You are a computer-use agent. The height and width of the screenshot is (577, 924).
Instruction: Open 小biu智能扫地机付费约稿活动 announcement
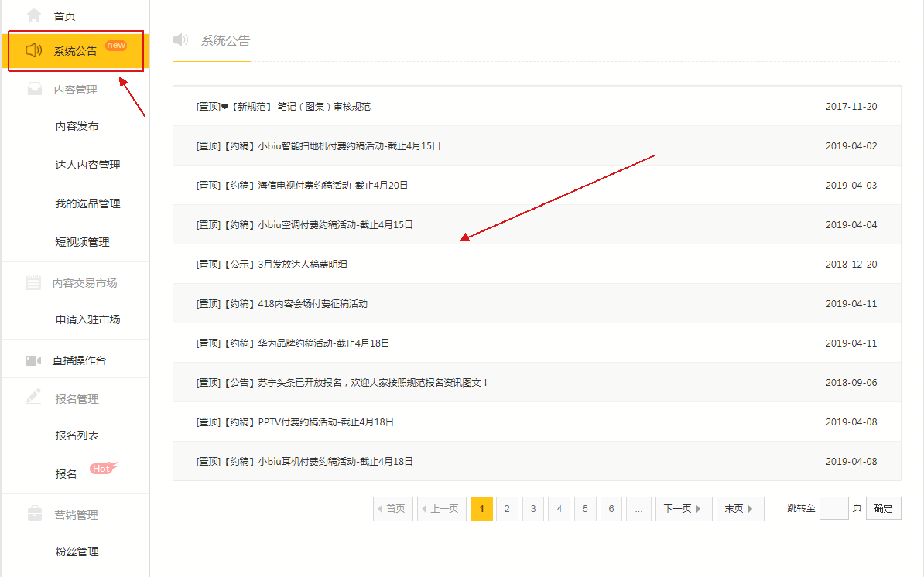coord(318,146)
